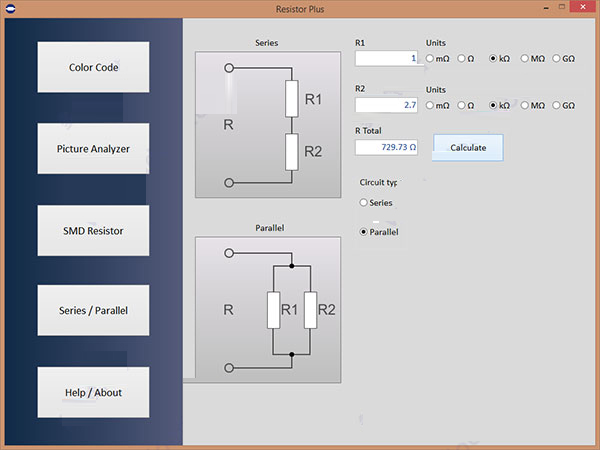Click the 'R Total' label
This screenshot has width=600, height=450.
click(x=368, y=131)
